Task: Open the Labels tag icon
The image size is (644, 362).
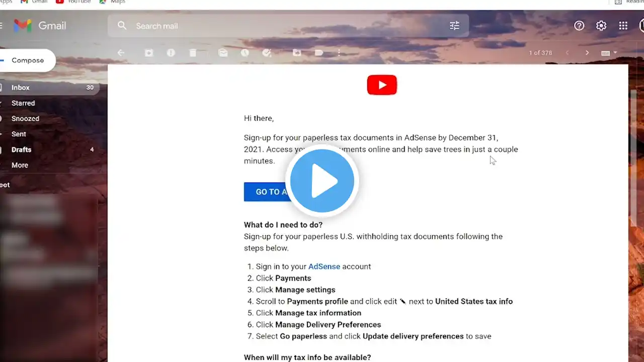Action: [319, 53]
